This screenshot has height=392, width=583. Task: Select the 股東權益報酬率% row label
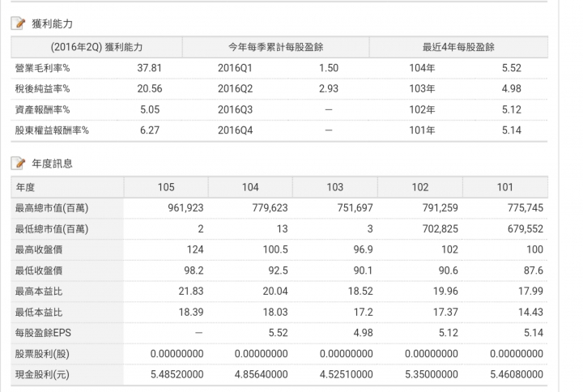(52, 130)
